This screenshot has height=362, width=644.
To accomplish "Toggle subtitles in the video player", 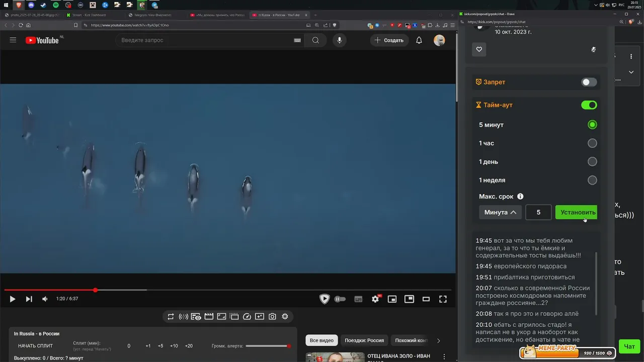I will point(358,299).
